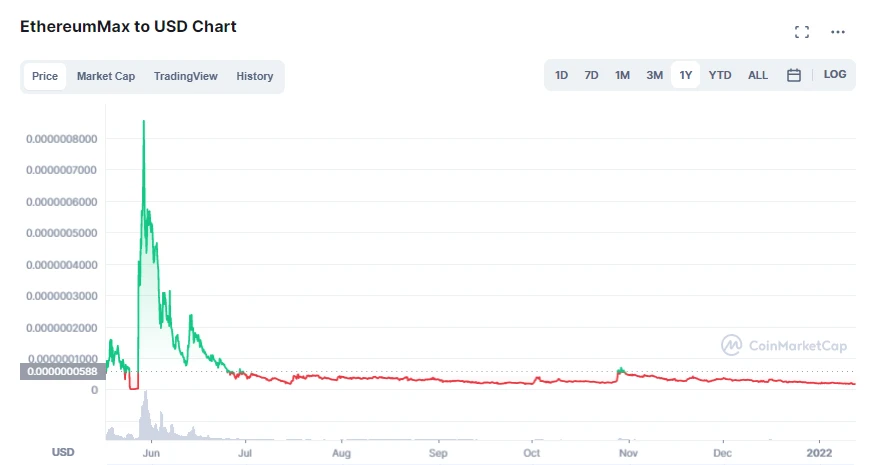Open the three-dot more options menu
The width and height of the screenshot is (873, 465).
(838, 32)
